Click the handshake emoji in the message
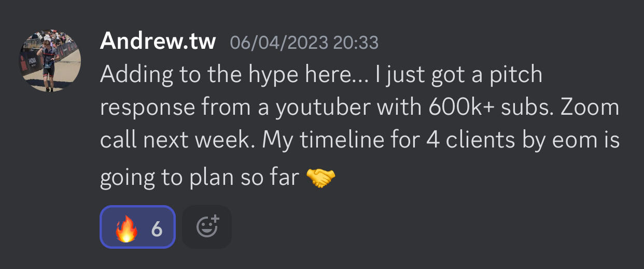Screen dimensions: 644x269 click(321, 178)
